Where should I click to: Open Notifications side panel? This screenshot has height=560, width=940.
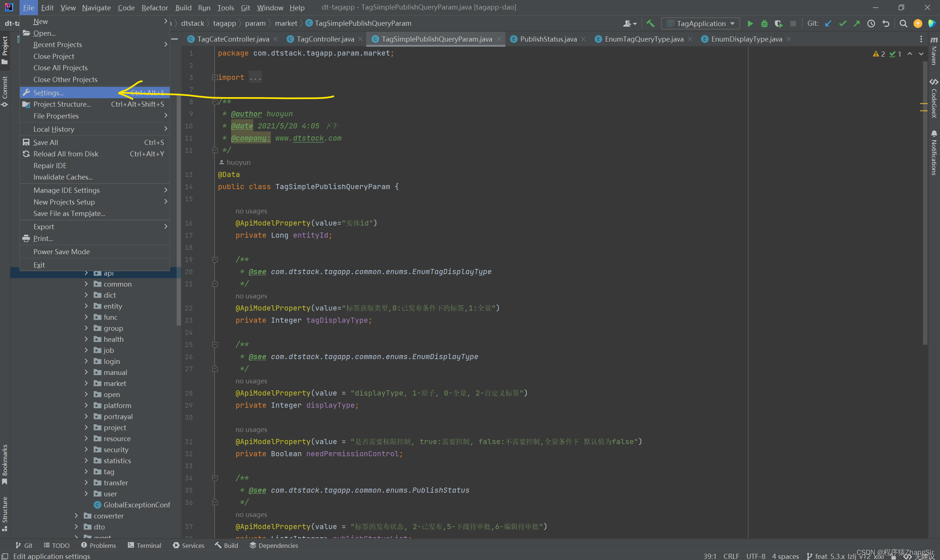pyautogui.click(x=934, y=152)
